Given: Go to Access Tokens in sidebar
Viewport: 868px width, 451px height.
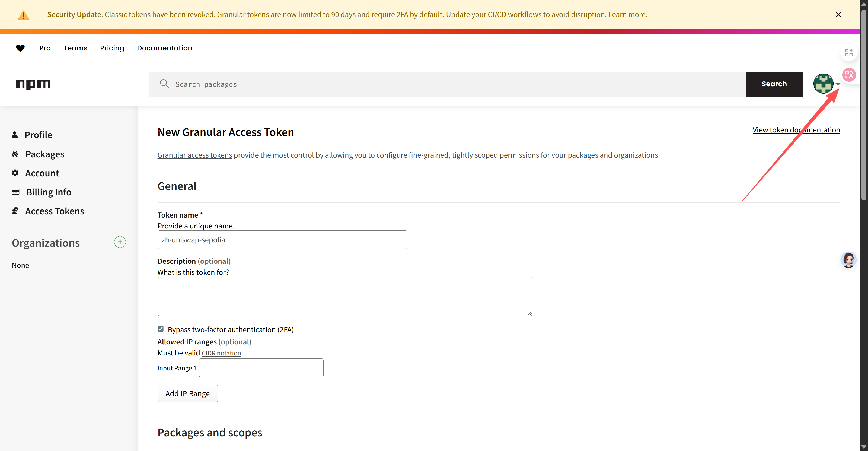Looking at the screenshot, I should click(x=55, y=211).
